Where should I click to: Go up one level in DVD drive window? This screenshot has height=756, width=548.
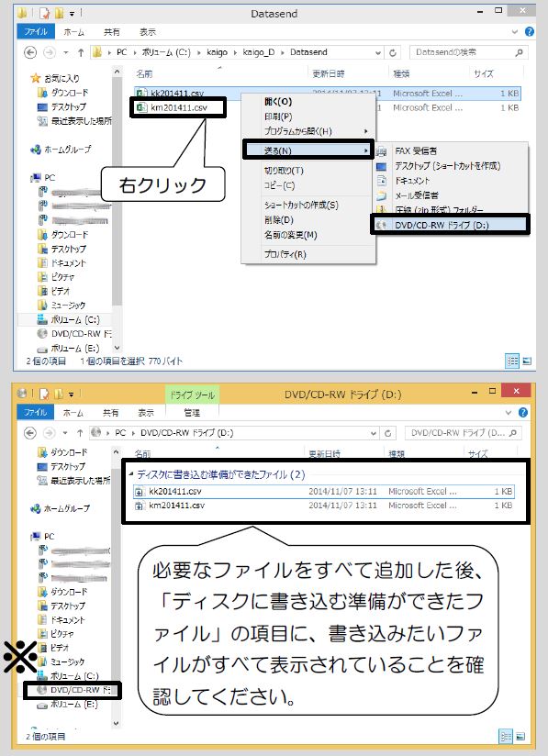(80, 433)
